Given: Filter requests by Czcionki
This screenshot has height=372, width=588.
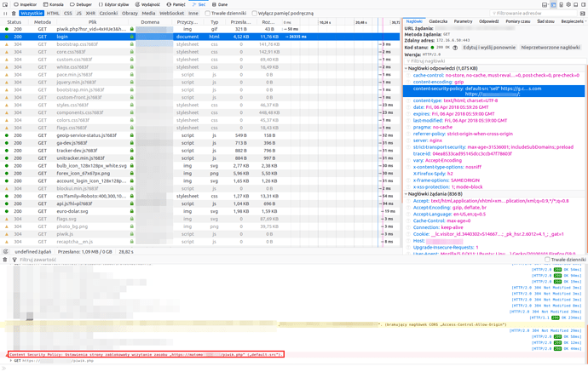Looking at the screenshot, I should click(x=108, y=13).
